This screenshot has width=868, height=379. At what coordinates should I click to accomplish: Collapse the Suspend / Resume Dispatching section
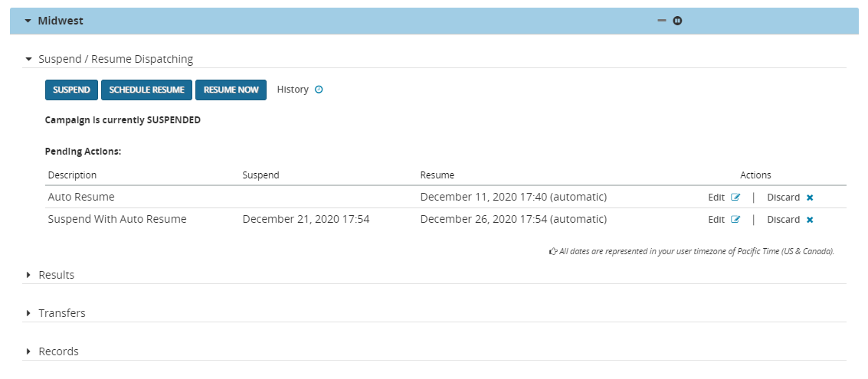point(29,59)
